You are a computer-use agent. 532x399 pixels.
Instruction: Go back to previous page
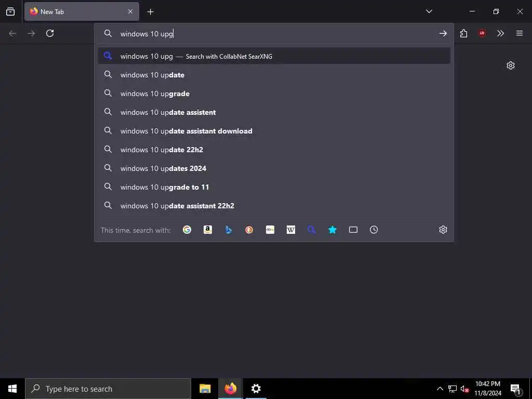[x=12, y=33]
